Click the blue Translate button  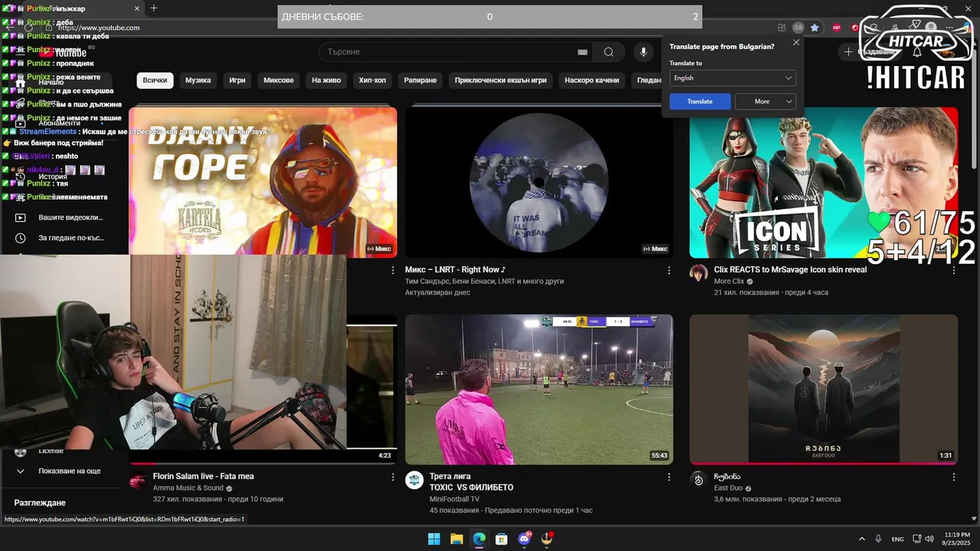point(700,101)
